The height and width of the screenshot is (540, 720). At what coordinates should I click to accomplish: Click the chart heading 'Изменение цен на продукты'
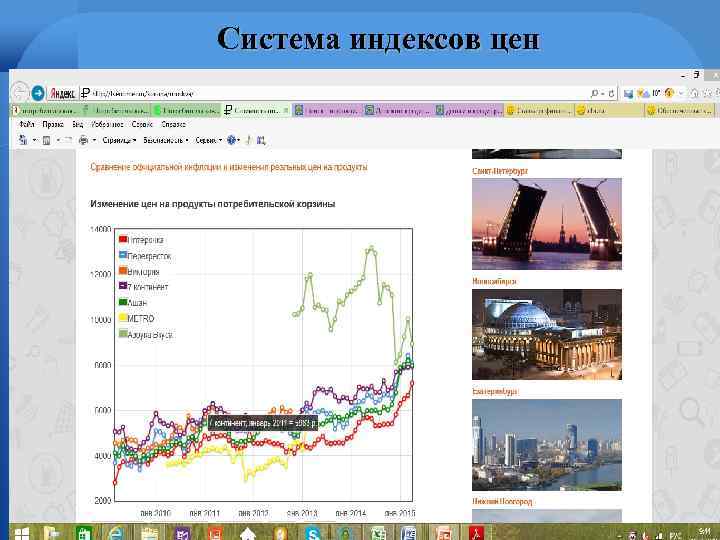click(213, 204)
